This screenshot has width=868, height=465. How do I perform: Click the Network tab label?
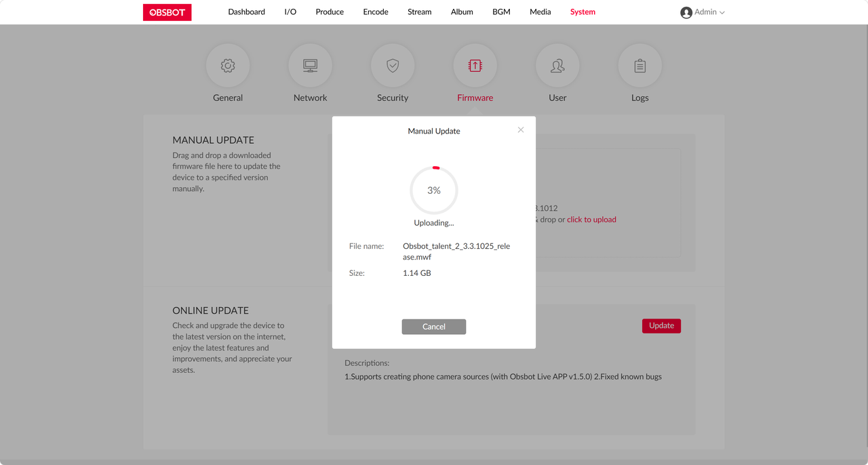(311, 98)
